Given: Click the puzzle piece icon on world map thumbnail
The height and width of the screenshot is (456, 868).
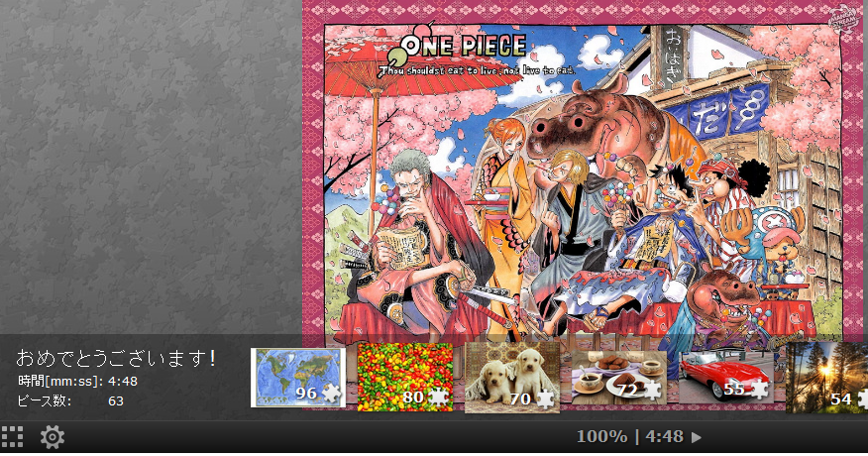Looking at the screenshot, I should (332, 394).
